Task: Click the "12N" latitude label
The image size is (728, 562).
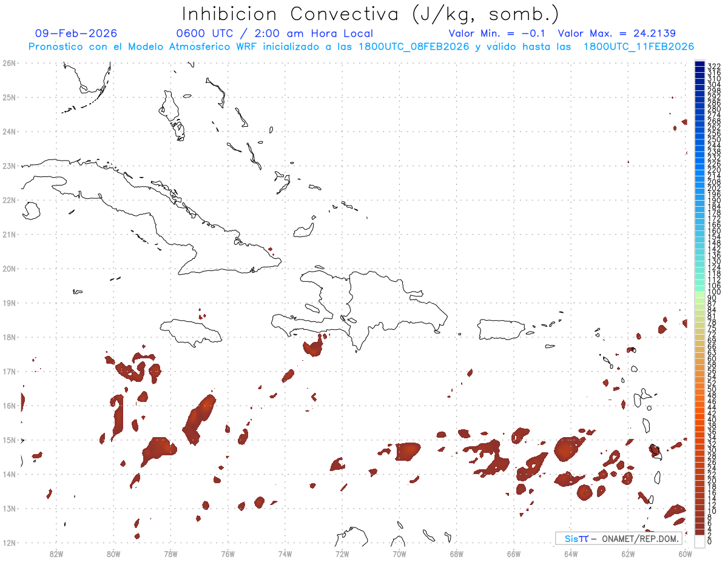Action: (9, 543)
